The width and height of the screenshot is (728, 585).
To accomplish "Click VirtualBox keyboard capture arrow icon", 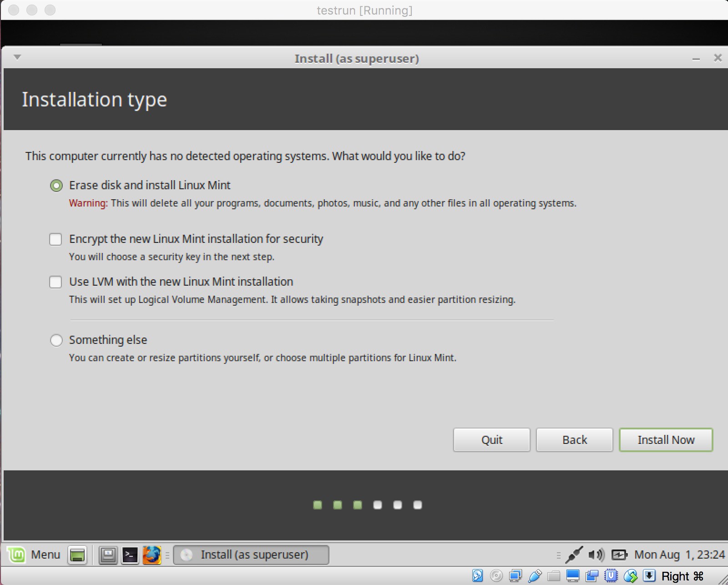I will 649,576.
